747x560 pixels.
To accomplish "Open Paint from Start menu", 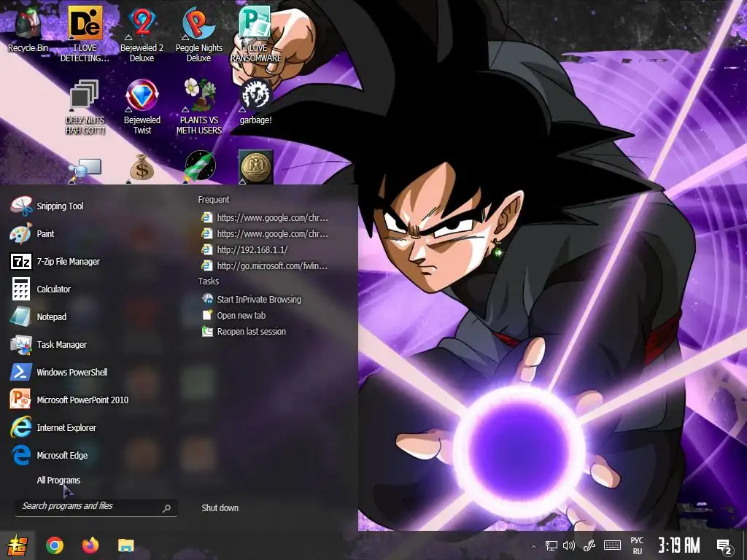I will (x=32, y=234).
